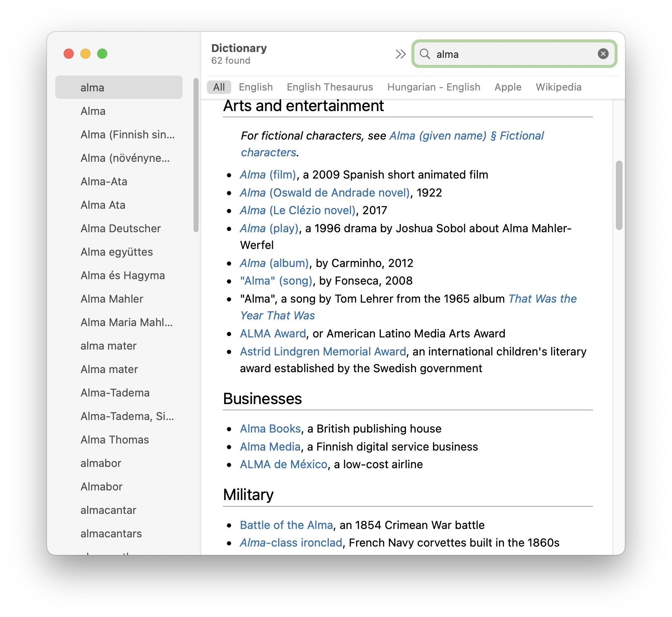Open the 'Battle of the Alma' link
The height and width of the screenshot is (617, 672).
click(287, 525)
